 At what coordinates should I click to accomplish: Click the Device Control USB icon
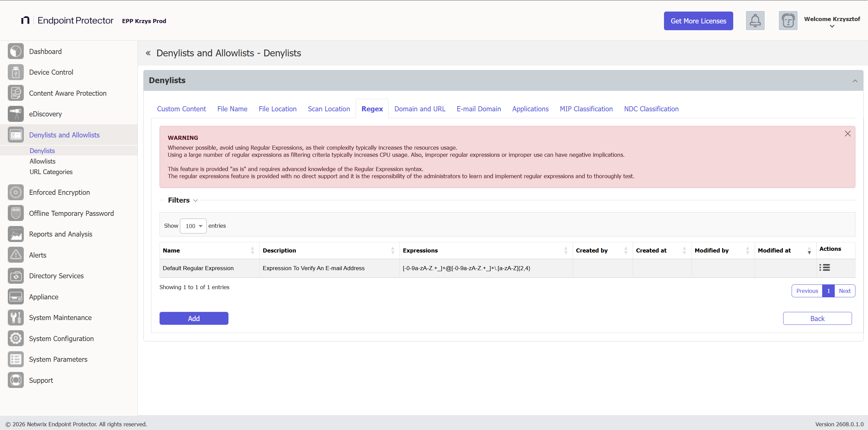coord(16,72)
